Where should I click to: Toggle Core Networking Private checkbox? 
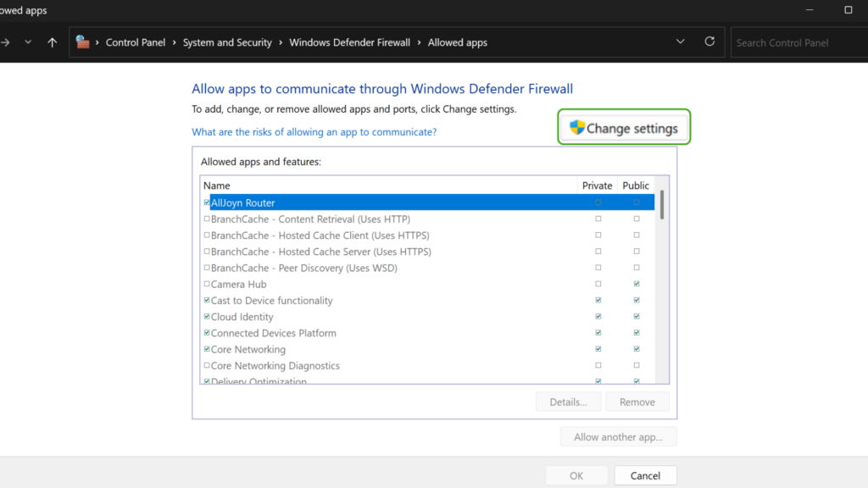(598, 349)
